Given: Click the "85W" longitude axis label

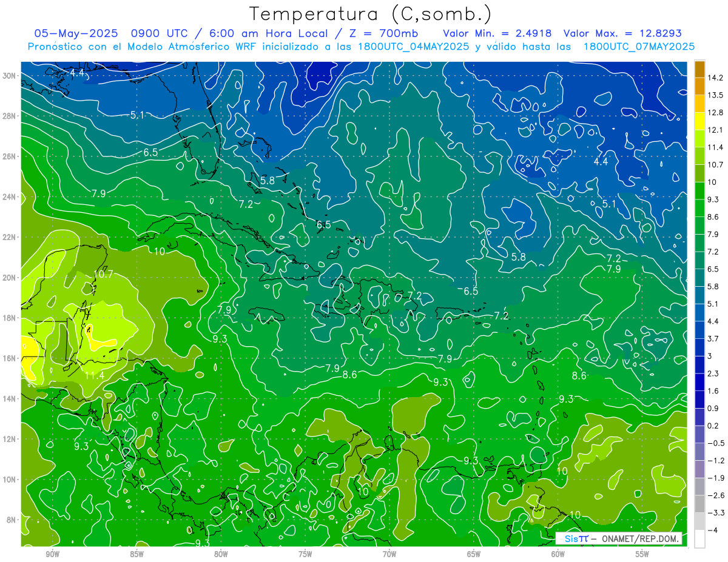Looking at the screenshot, I should [x=136, y=554].
